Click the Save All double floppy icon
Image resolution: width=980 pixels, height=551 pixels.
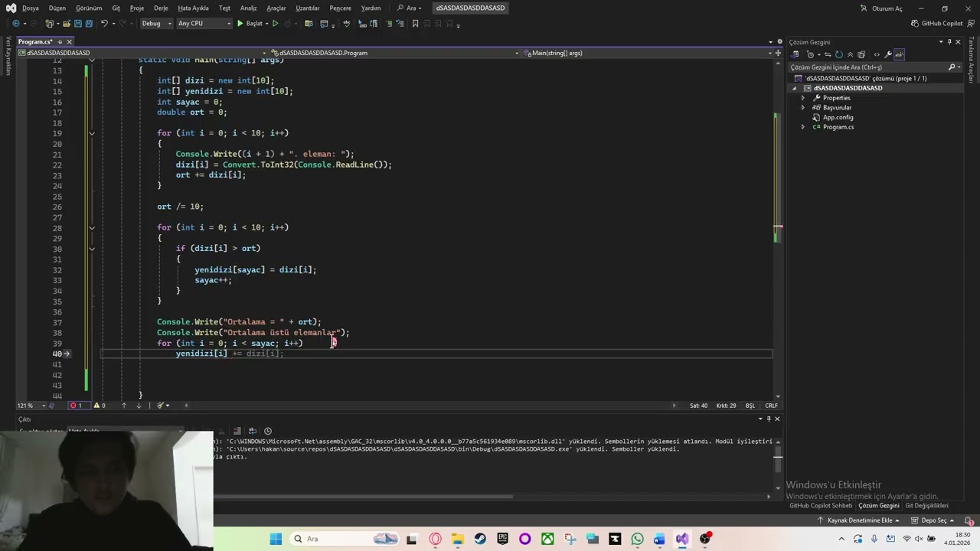89,24
